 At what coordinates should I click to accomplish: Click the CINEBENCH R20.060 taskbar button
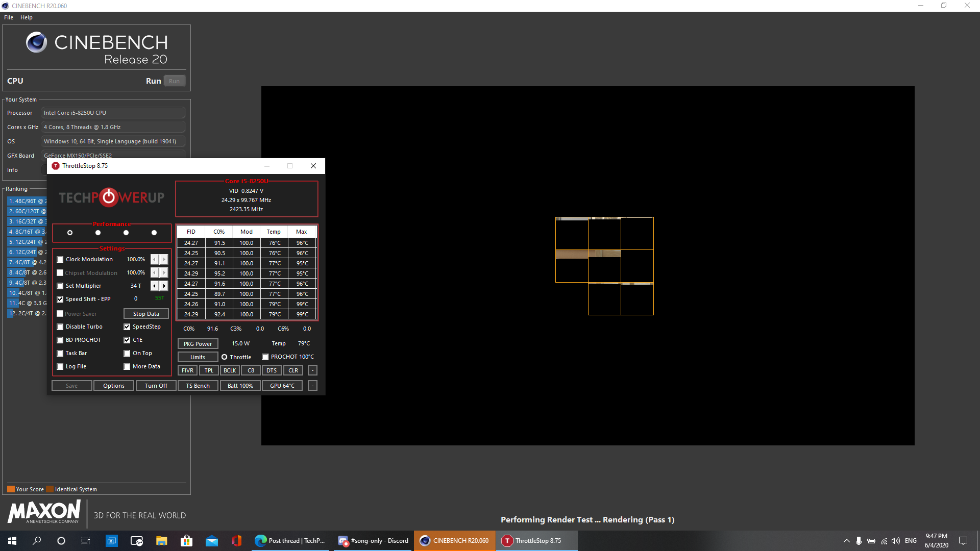pos(455,541)
